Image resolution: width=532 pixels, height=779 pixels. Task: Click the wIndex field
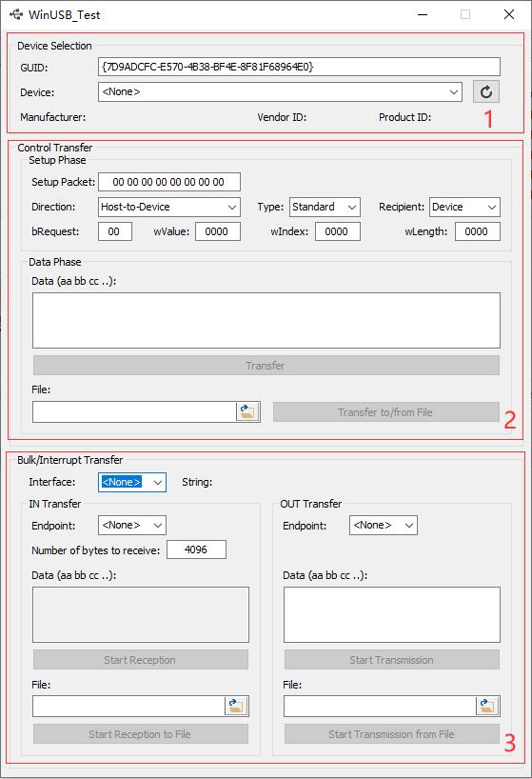pos(338,231)
